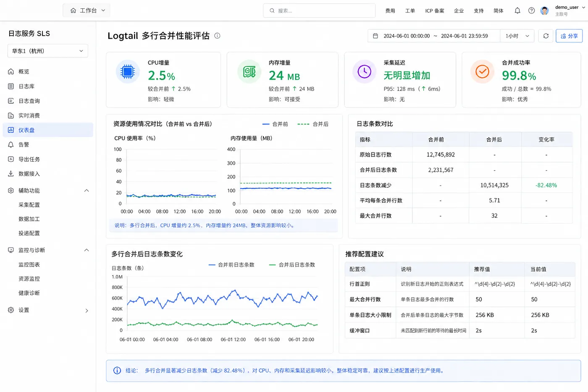Click the search magnifier icon

click(272, 11)
